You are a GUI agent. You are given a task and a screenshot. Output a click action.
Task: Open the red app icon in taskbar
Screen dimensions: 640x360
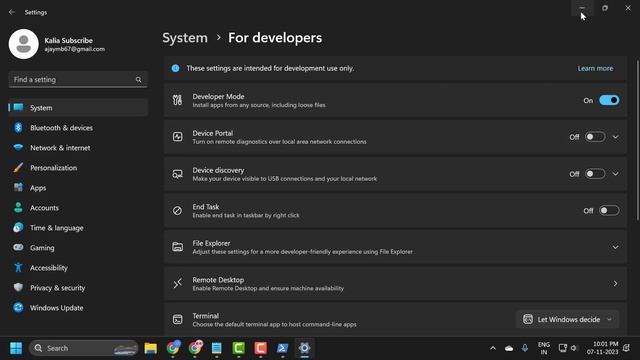click(x=260, y=348)
